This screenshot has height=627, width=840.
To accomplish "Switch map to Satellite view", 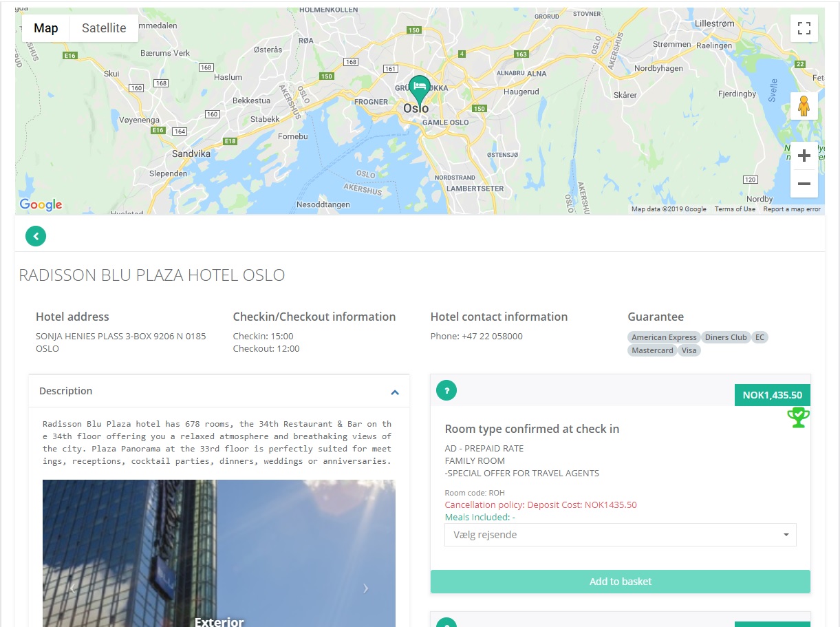I will click(104, 28).
